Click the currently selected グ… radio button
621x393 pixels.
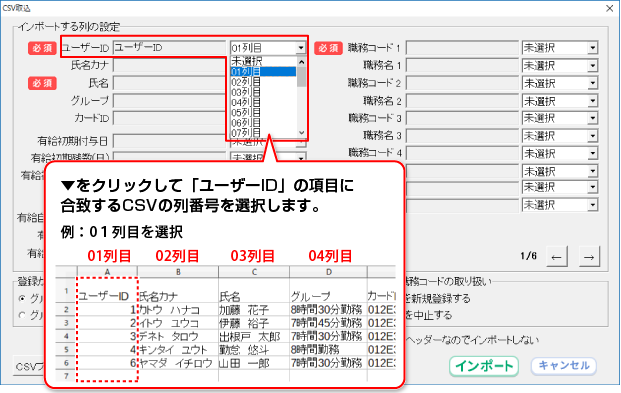click(22, 298)
